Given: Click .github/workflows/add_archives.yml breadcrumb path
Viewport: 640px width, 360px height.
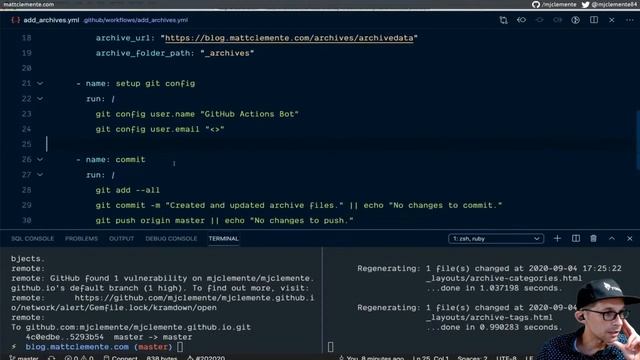Looking at the screenshot, I should coord(136,20).
